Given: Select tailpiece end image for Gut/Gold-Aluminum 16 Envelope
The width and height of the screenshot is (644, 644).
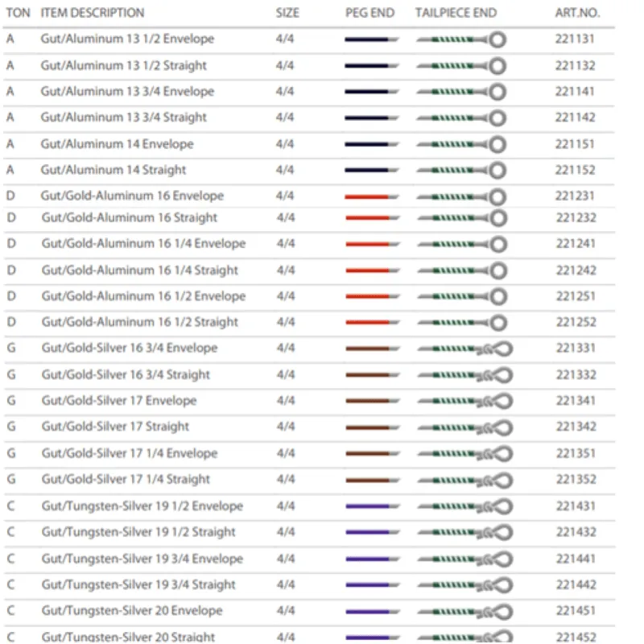Looking at the screenshot, I should [460, 196].
